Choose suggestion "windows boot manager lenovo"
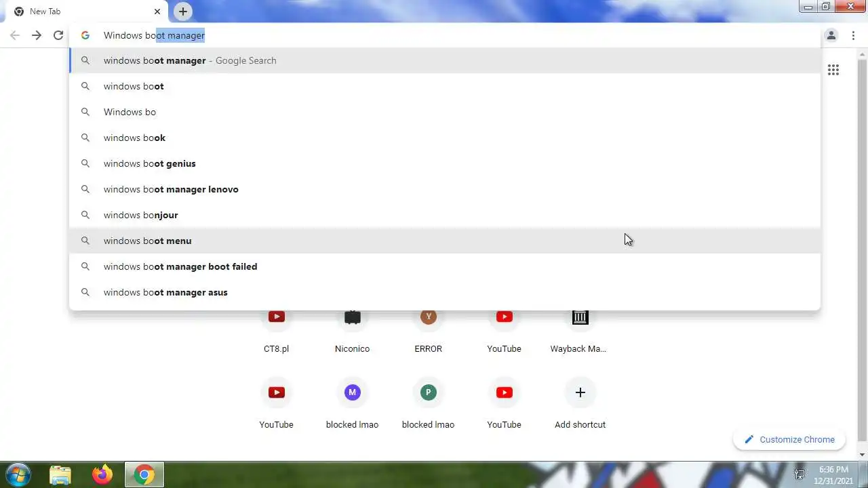868x488 pixels. [445, 189]
